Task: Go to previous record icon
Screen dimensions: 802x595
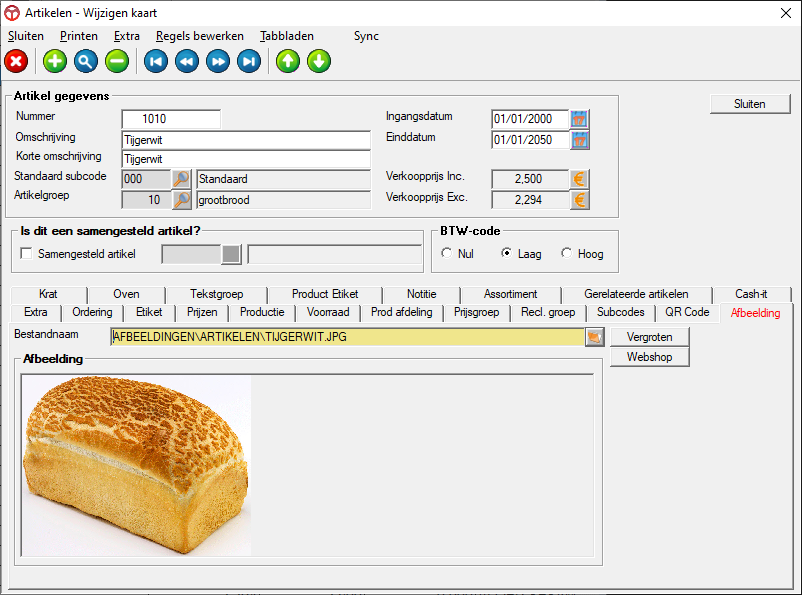Action: tap(187, 61)
